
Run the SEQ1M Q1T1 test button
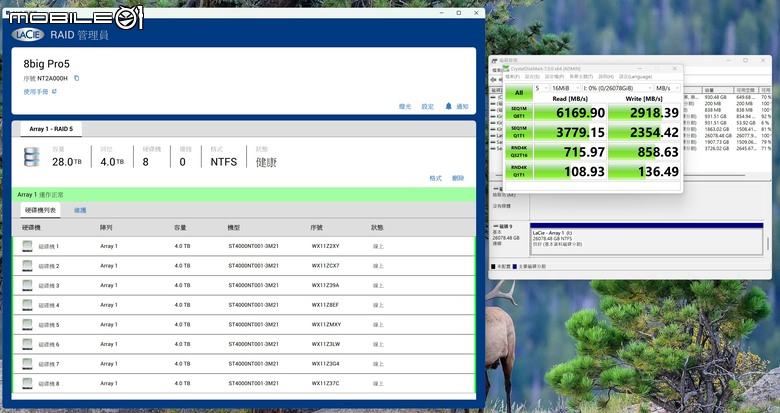pos(519,132)
